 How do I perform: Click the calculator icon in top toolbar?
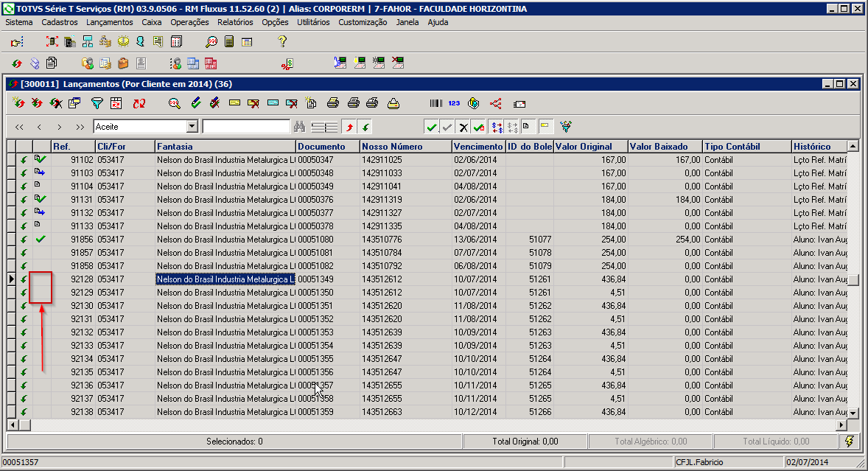click(229, 42)
